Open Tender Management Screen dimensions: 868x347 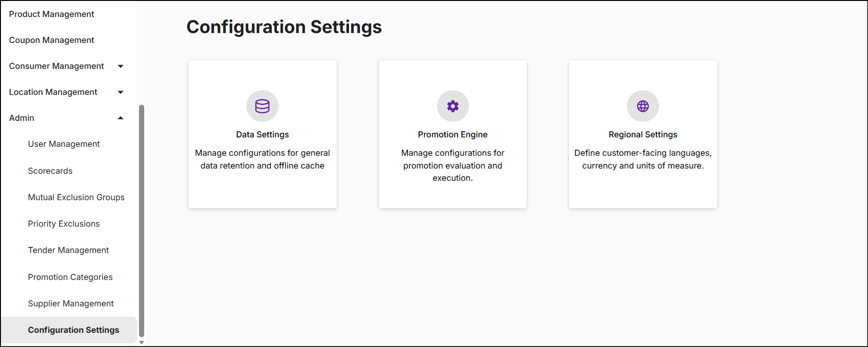(68, 250)
